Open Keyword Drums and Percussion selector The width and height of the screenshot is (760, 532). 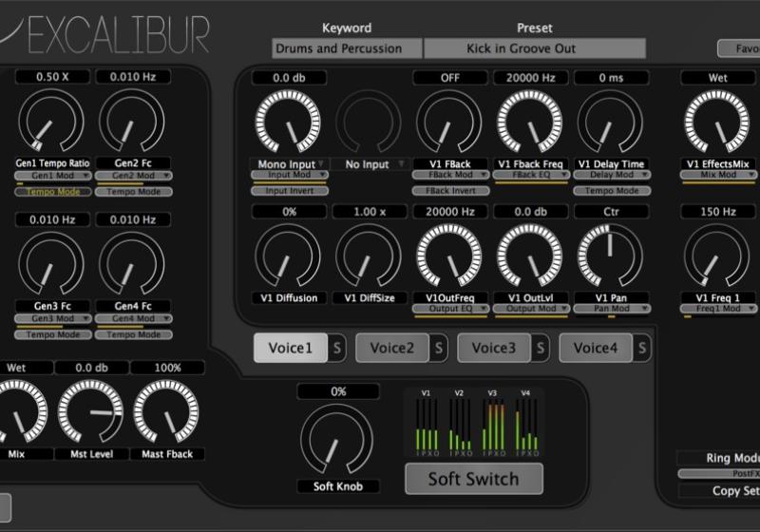point(347,48)
